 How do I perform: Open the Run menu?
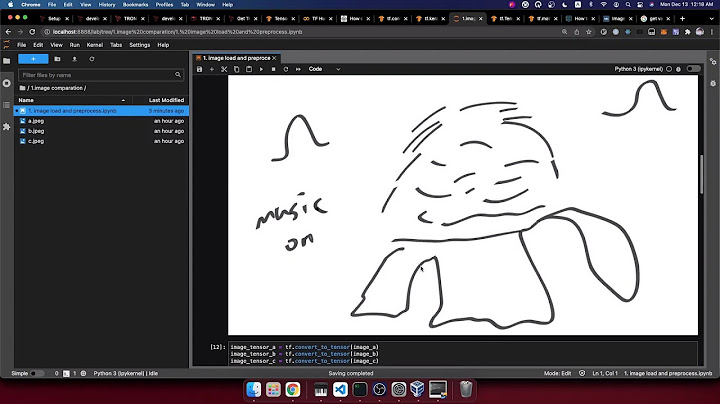(75, 45)
